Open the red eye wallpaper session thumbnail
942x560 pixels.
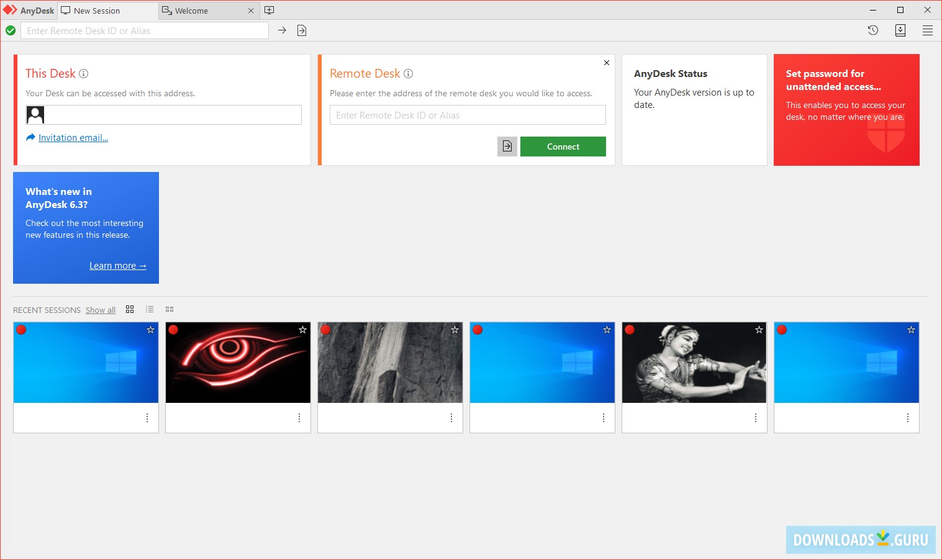(238, 363)
